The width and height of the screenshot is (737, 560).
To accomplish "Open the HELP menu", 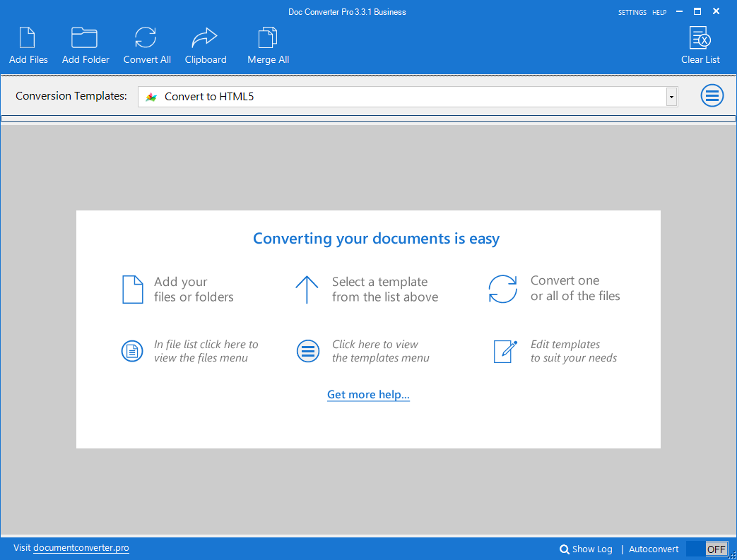I will pos(659,13).
